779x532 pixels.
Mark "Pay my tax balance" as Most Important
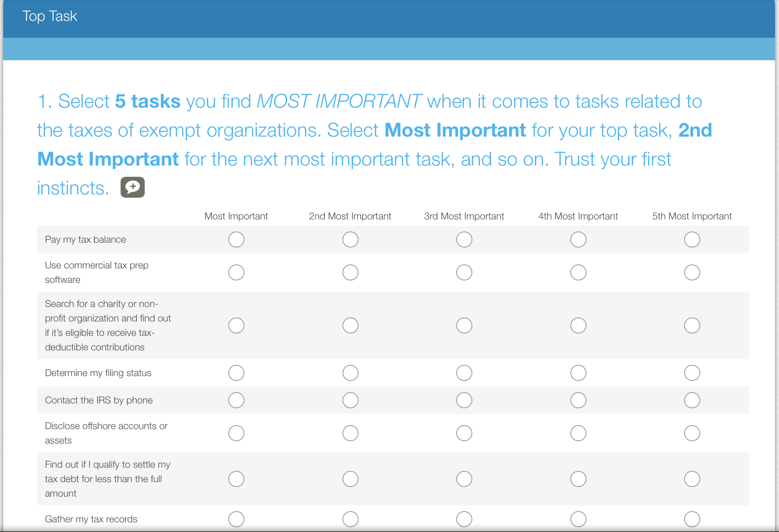(x=236, y=239)
